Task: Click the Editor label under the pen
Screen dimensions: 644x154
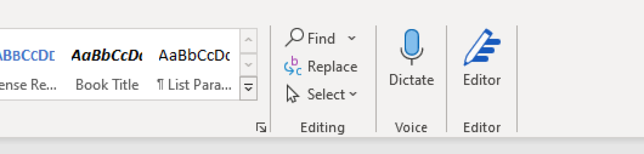Action: pos(482,80)
